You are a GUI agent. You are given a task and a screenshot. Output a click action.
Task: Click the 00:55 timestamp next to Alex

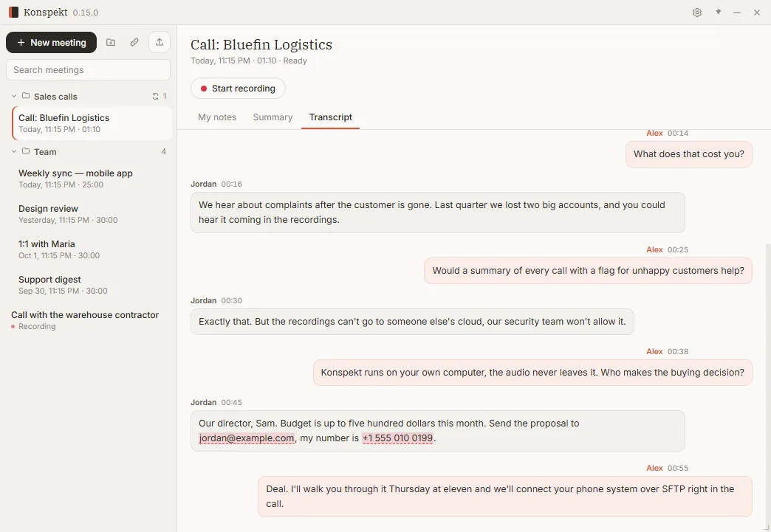(x=677, y=468)
